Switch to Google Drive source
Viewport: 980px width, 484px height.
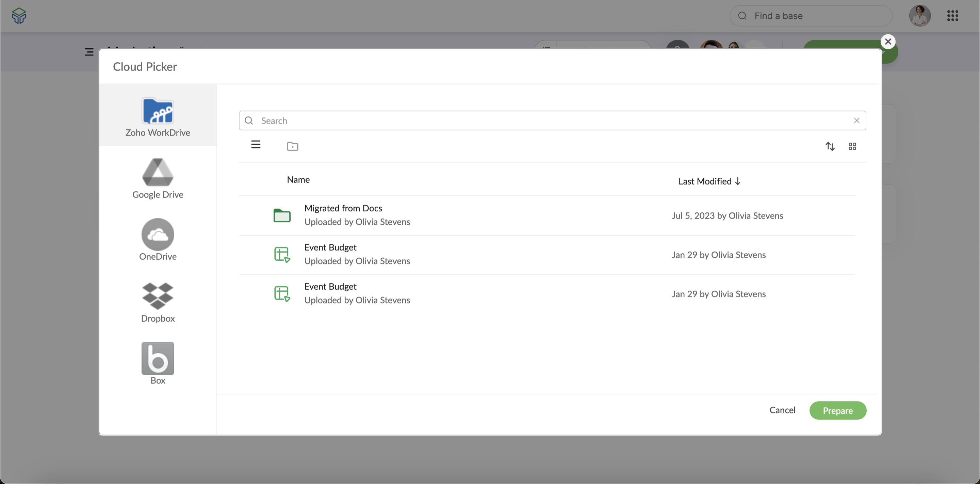[x=158, y=178]
